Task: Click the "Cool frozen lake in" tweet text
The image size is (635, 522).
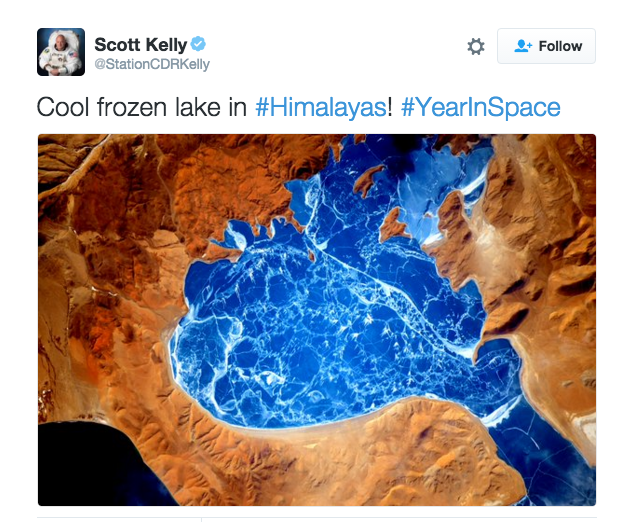Action: [x=142, y=107]
